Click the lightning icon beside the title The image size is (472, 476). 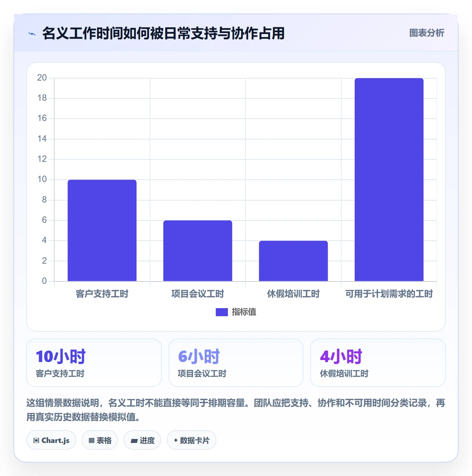[32, 34]
